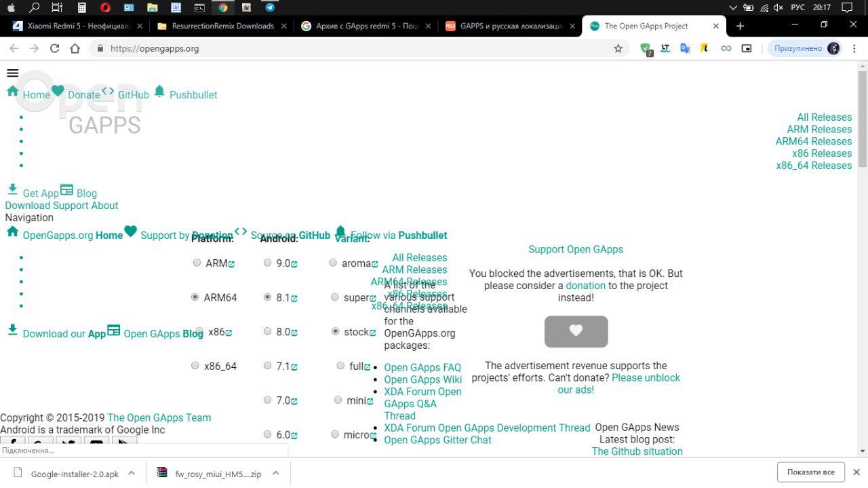Select the x86 platform radio button
The image size is (868, 488).
click(x=198, y=331)
